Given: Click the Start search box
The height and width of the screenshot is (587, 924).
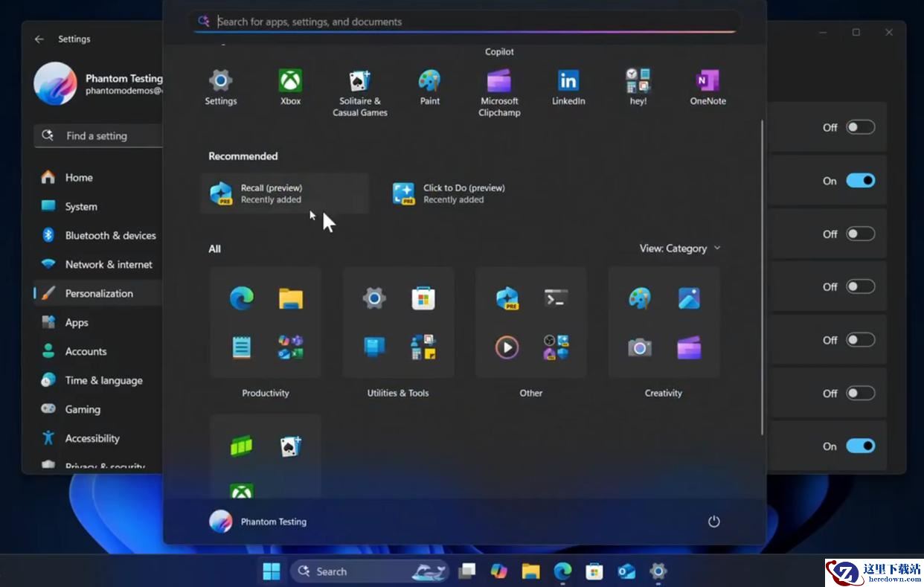Looking at the screenshot, I should tap(466, 22).
